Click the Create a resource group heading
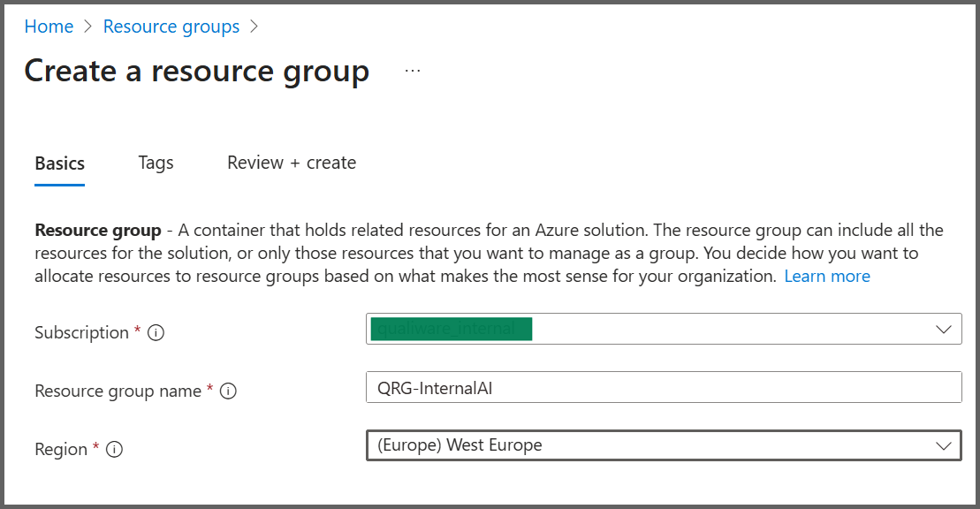980x509 pixels. 196,71
